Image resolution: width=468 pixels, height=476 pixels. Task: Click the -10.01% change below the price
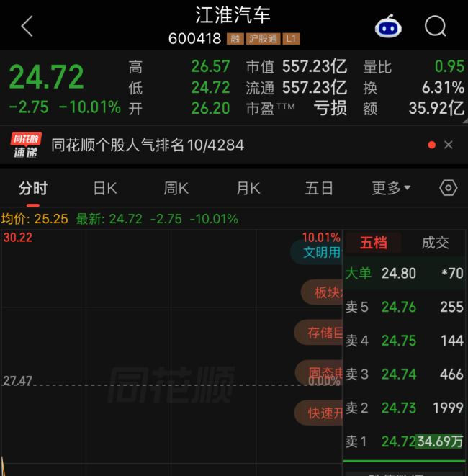point(90,107)
